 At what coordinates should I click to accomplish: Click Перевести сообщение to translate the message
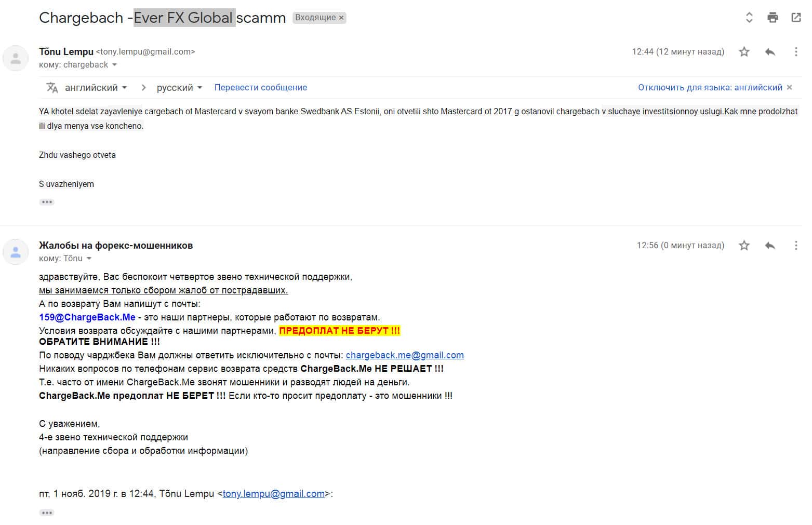260,88
